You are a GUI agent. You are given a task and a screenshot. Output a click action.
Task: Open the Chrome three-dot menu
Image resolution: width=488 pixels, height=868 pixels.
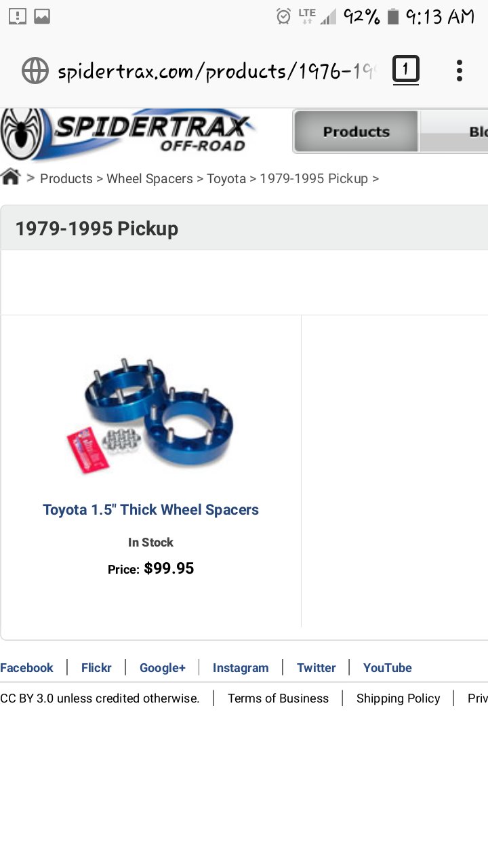tap(460, 71)
